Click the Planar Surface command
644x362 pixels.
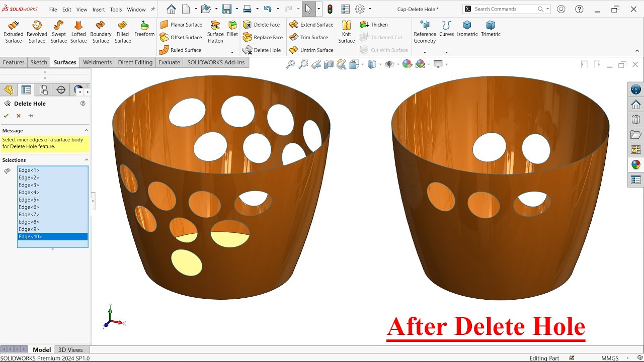point(181,25)
